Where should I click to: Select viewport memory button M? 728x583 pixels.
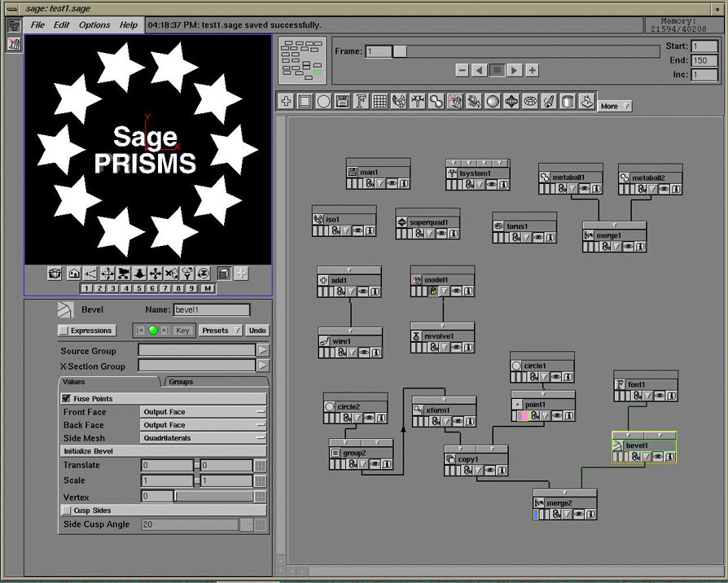tap(208, 288)
